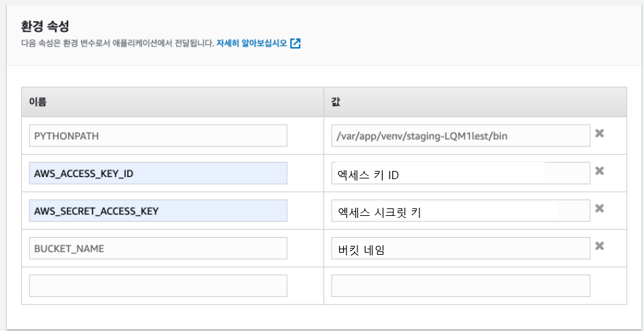Viewport: 644px width, 331px height.
Task: Click the external link icon beside 자세히 알아보십시오
Action: coord(295,43)
